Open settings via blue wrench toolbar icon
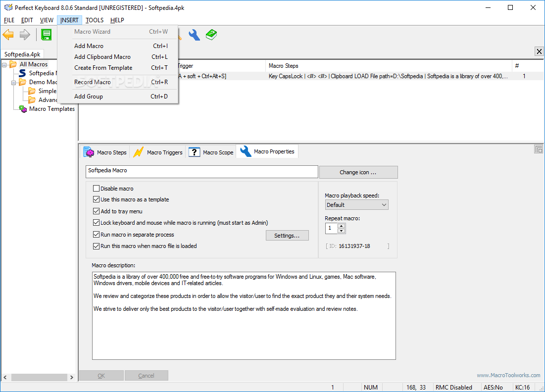 click(x=195, y=35)
